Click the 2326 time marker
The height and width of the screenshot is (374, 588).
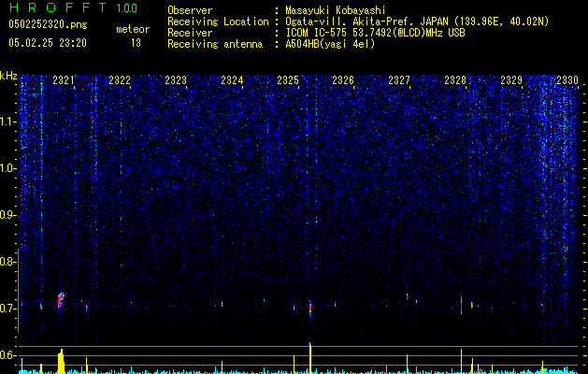343,79
